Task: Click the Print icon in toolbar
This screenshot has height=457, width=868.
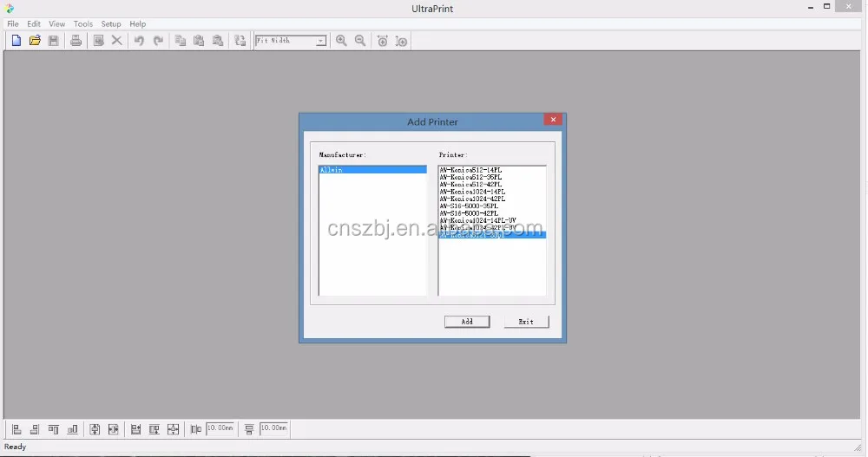Action: click(76, 41)
